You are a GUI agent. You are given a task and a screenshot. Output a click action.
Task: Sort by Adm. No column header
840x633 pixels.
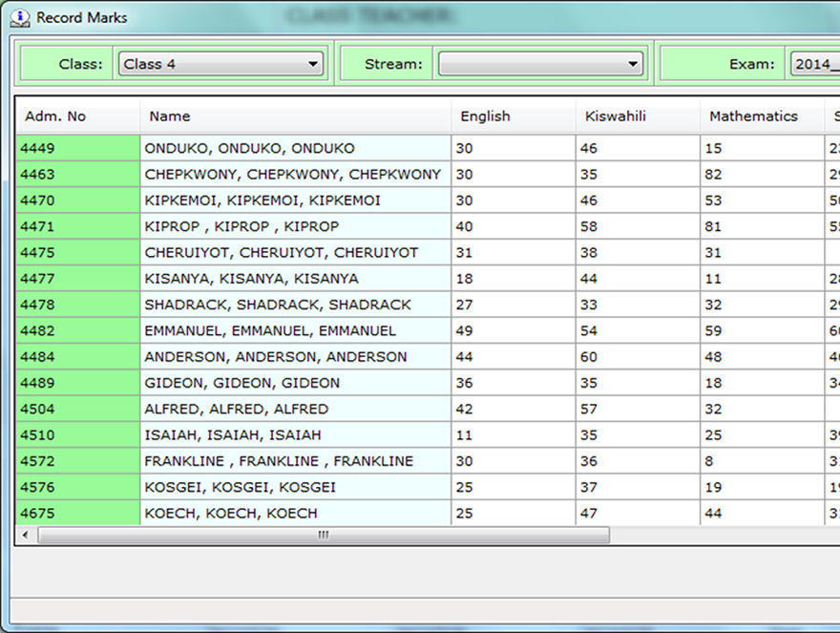tap(77, 116)
